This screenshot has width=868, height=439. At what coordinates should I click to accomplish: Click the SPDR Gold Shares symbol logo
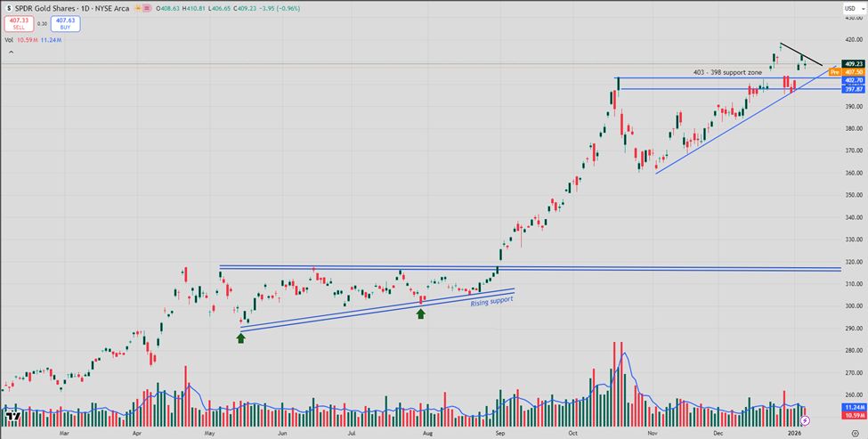[x=7, y=7]
